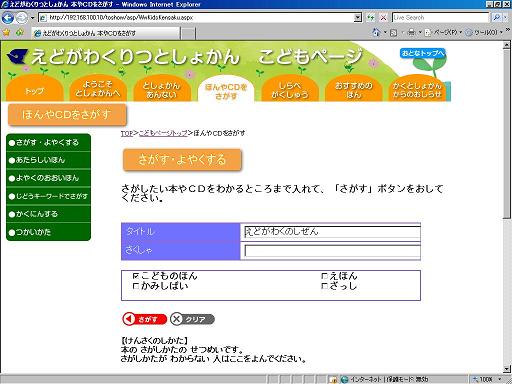Click the Print icon
This screenshot has height=384, width=512.
412,32
